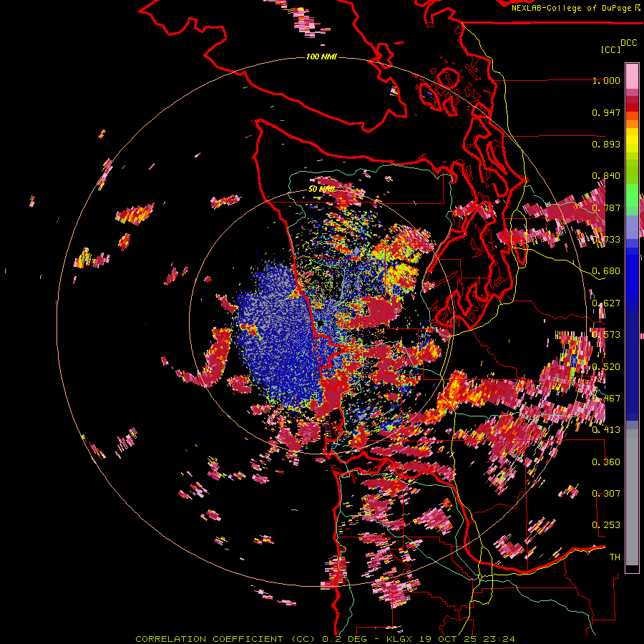Pick the pink top segment of the color bar

(x=632, y=76)
